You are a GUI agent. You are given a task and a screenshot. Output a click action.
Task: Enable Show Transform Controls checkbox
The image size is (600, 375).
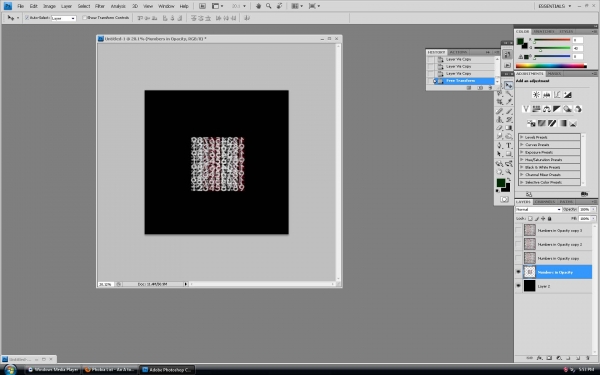tap(85, 18)
